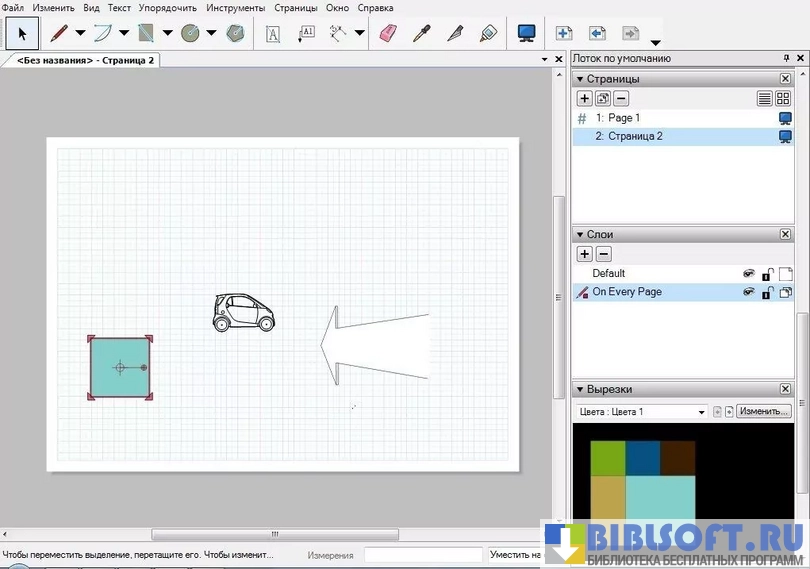Choose the eyedropper Style tool
The image size is (810, 569).
(423, 33)
